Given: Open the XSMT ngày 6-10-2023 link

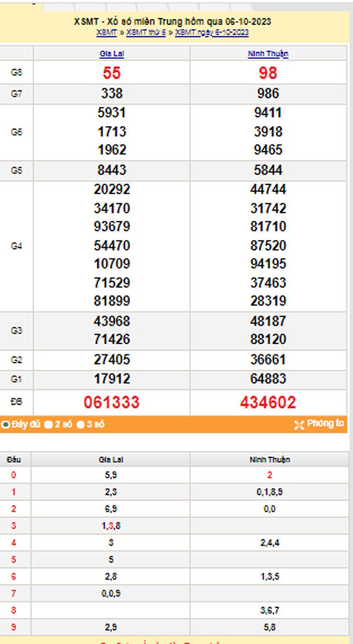Looking at the screenshot, I should pyautogui.click(x=212, y=32).
